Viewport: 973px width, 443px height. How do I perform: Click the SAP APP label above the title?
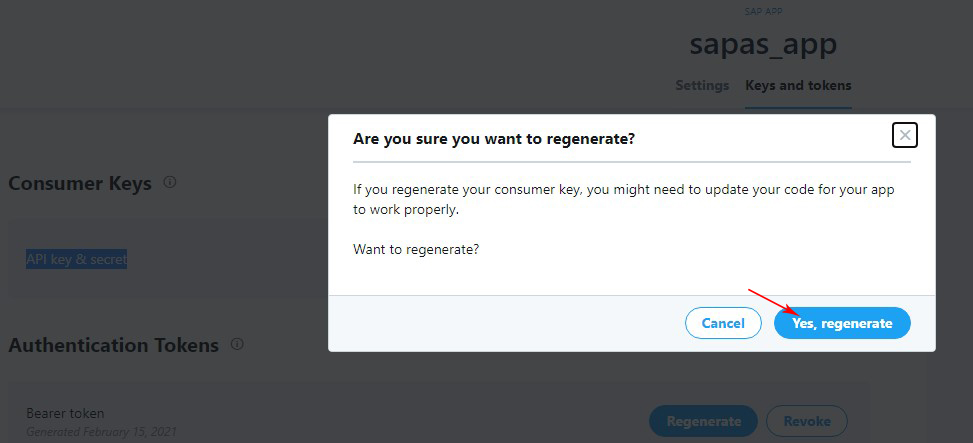click(x=763, y=12)
